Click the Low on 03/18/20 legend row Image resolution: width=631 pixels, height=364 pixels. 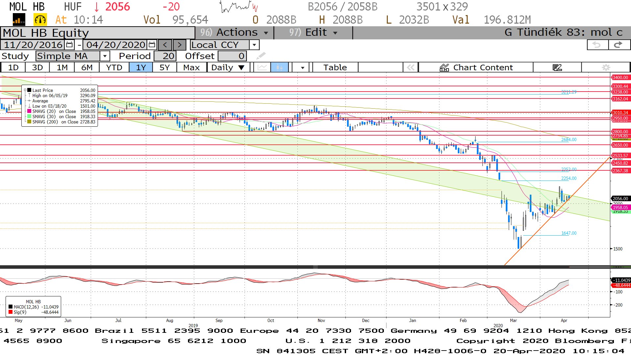click(61, 106)
